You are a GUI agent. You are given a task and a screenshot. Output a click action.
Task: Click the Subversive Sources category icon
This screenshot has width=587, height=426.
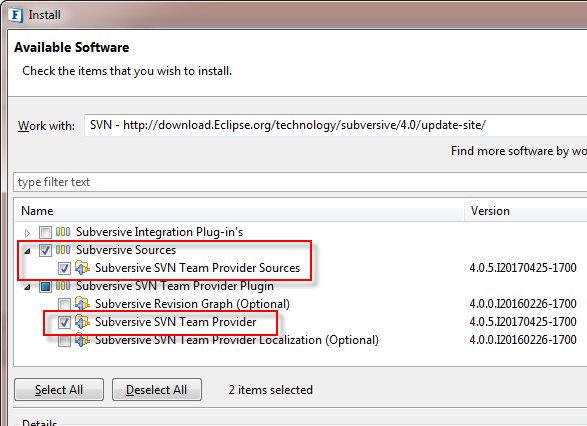(x=63, y=250)
